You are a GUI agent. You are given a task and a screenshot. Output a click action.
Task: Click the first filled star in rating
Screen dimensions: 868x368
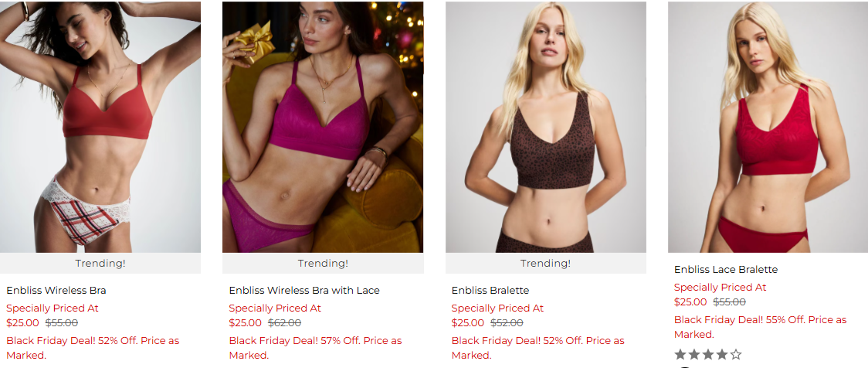pyautogui.click(x=680, y=354)
